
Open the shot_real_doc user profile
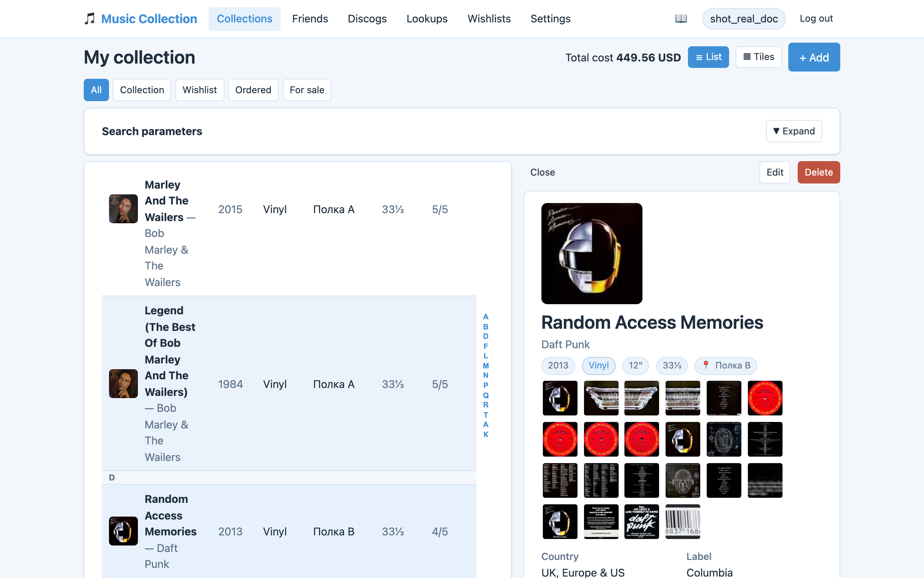point(744,19)
